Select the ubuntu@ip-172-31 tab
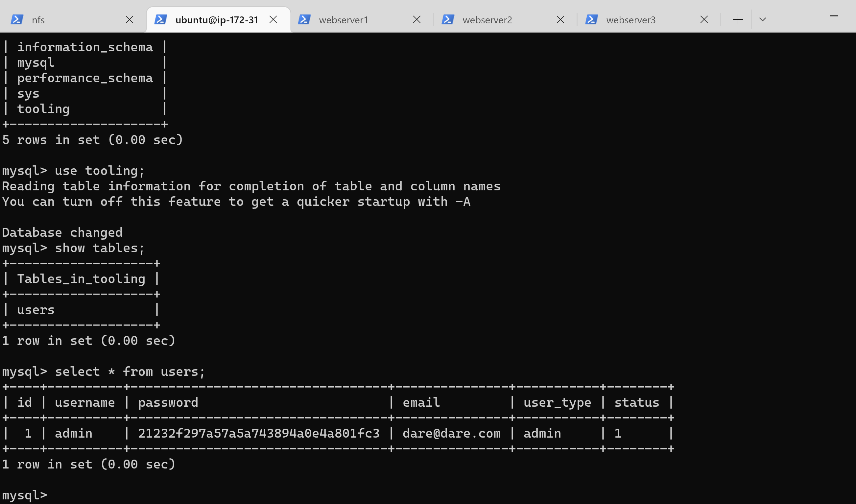Image resolution: width=856 pixels, height=504 pixels. pos(216,20)
